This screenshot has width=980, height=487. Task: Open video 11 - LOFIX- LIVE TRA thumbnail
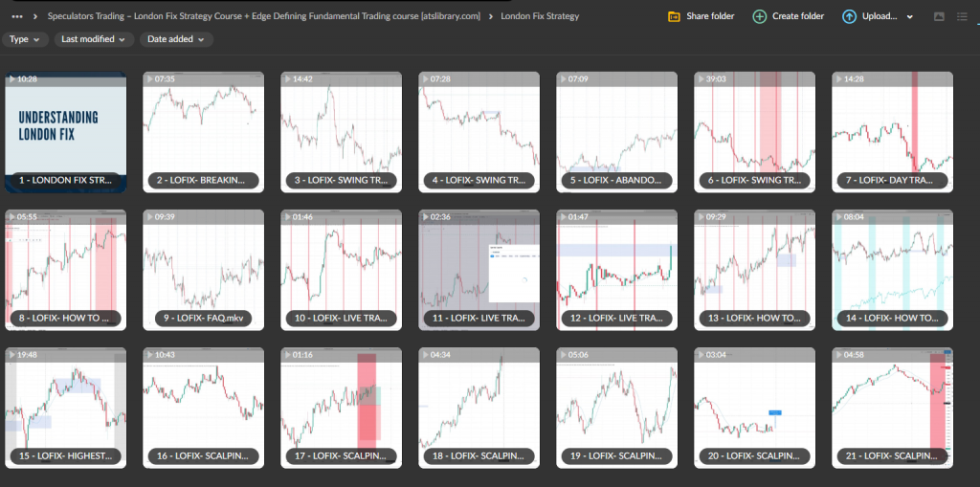(x=479, y=270)
